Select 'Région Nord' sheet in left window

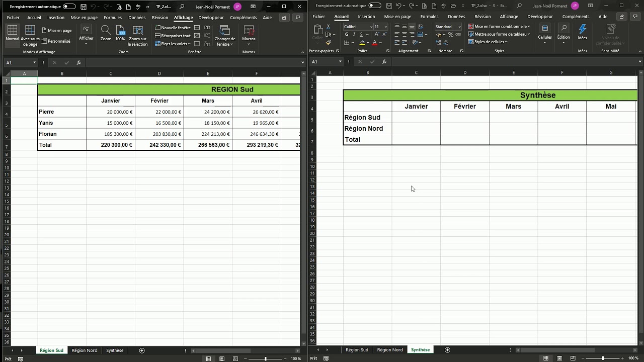[x=84, y=350]
